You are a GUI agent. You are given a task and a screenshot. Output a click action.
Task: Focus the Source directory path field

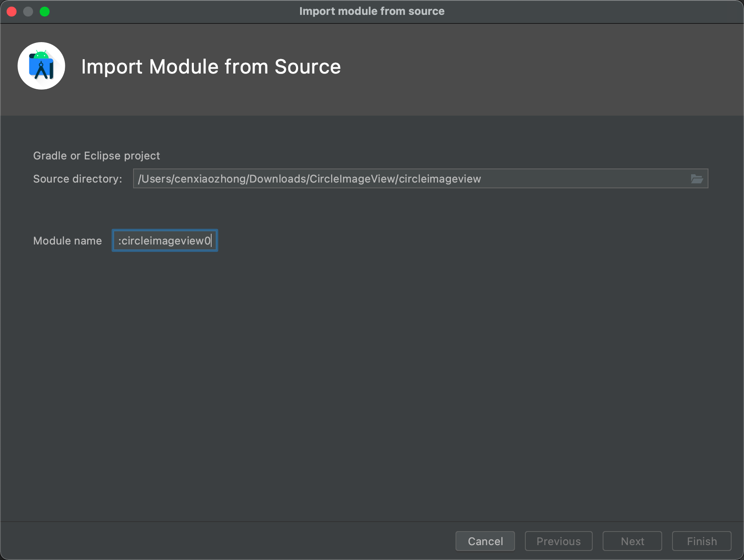pyautogui.click(x=409, y=179)
